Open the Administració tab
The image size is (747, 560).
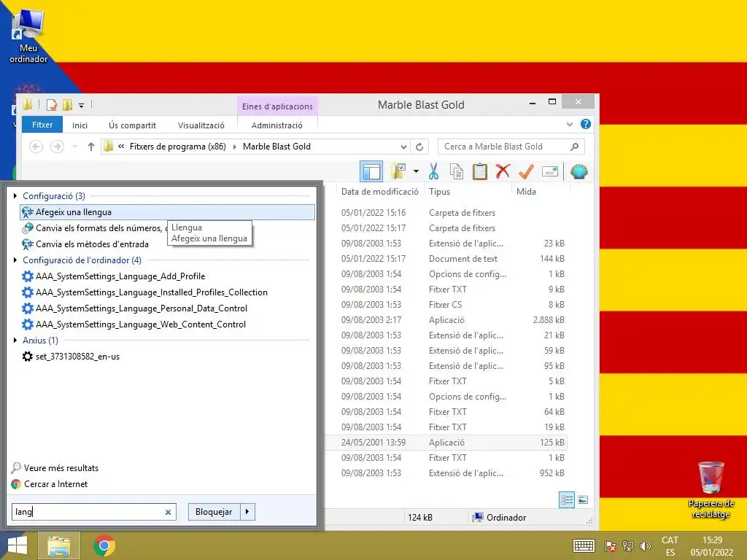coord(276,125)
